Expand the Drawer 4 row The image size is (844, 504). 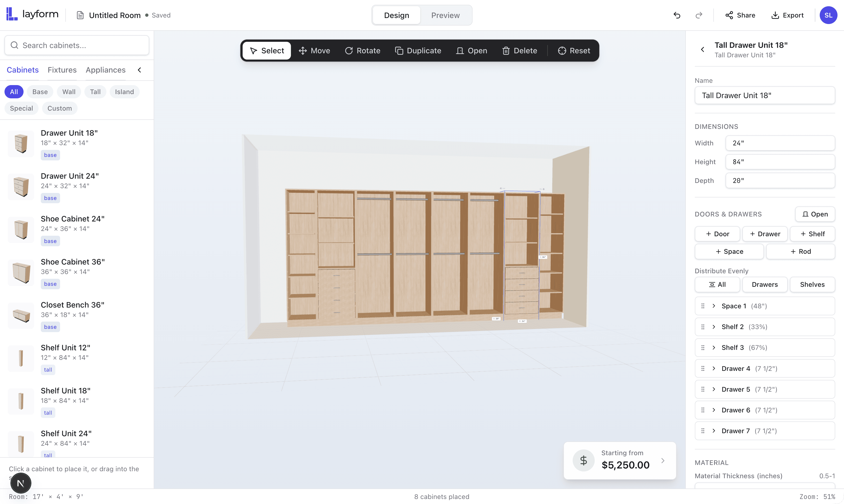click(714, 368)
